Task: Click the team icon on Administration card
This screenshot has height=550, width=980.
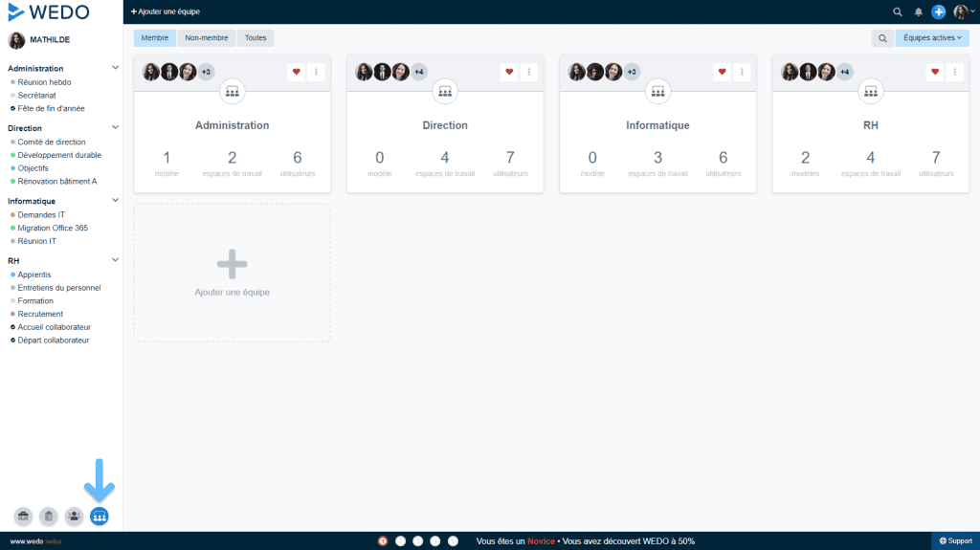Action: [x=232, y=92]
